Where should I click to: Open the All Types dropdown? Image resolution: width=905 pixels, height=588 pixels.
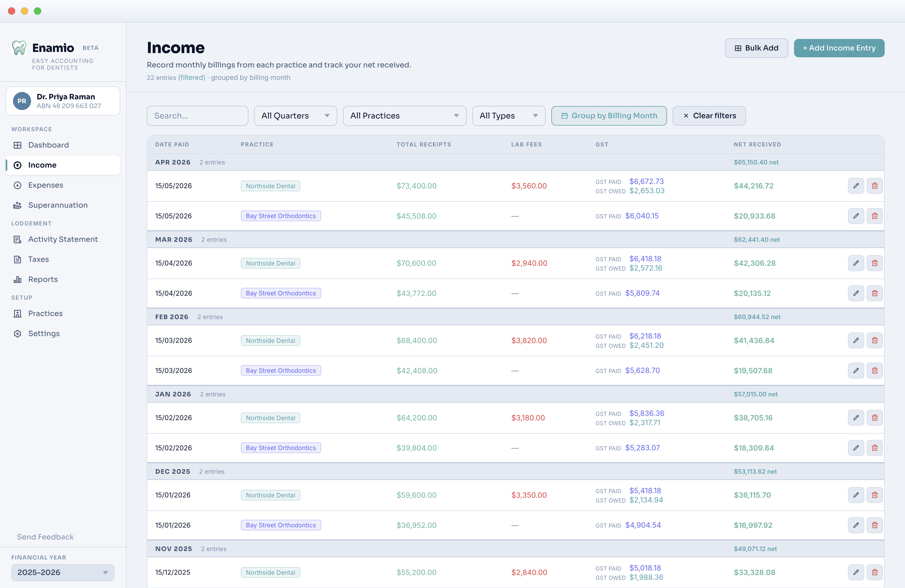coord(509,116)
